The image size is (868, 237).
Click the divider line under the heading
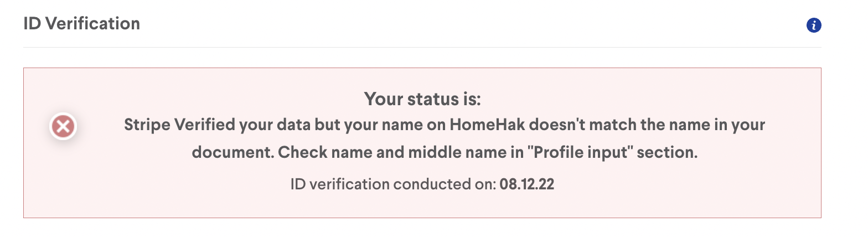[422, 48]
